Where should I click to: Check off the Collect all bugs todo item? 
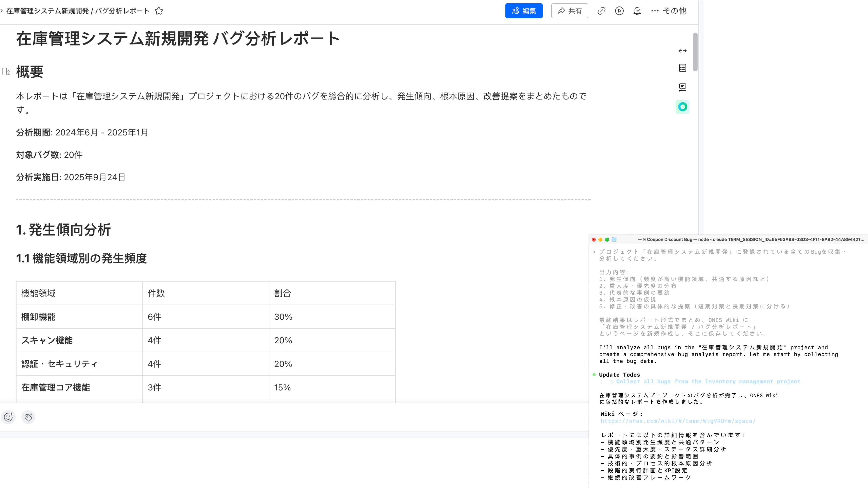click(x=612, y=381)
